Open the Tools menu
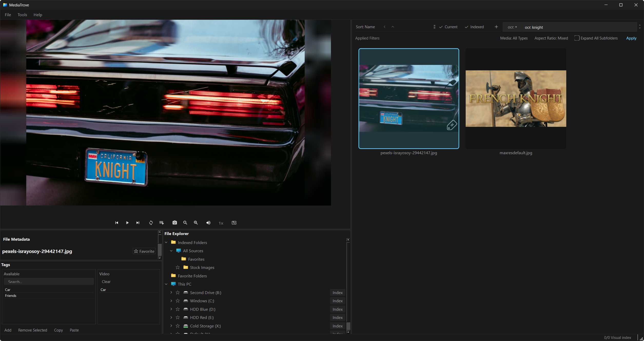The image size is (644, 341). 22,15
